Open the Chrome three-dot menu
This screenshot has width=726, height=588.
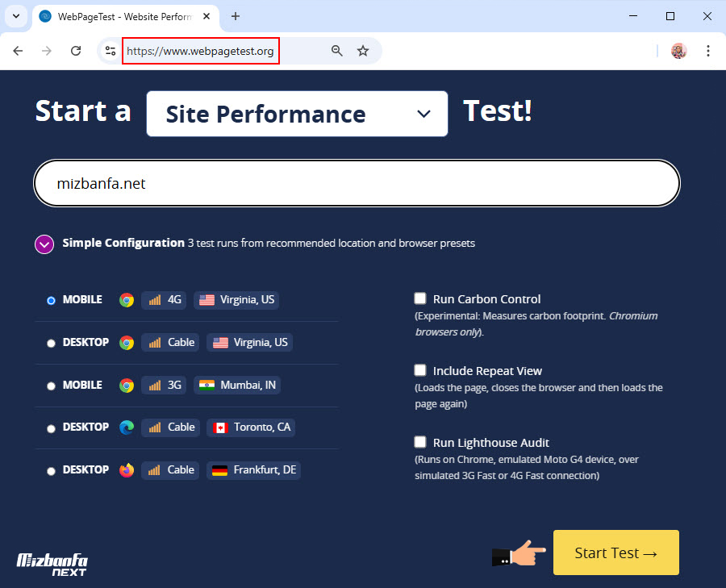click(x=708, y=51)
